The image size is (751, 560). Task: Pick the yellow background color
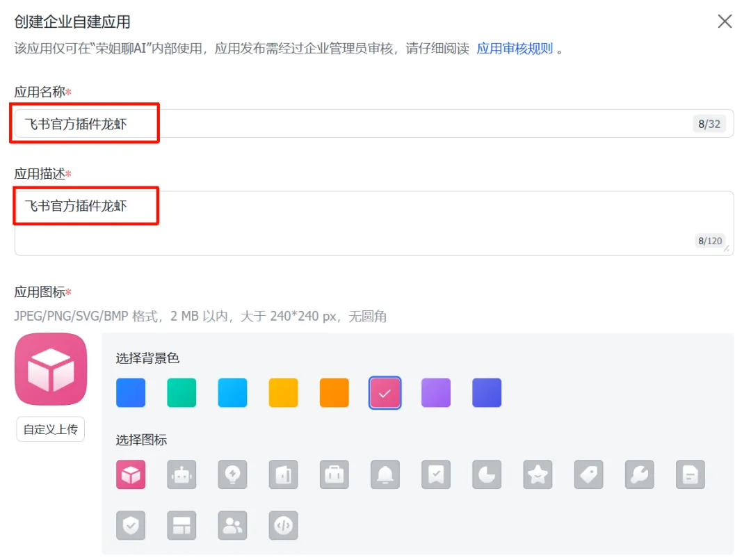click(284, 393)
